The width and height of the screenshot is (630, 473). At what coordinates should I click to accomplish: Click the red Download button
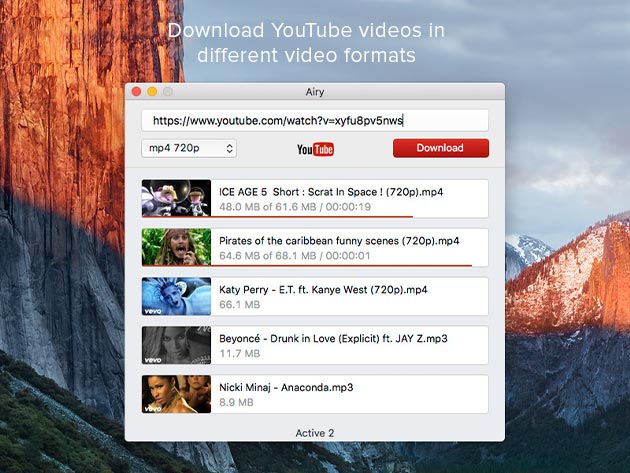pyautogui.click(x=441, y=148)
